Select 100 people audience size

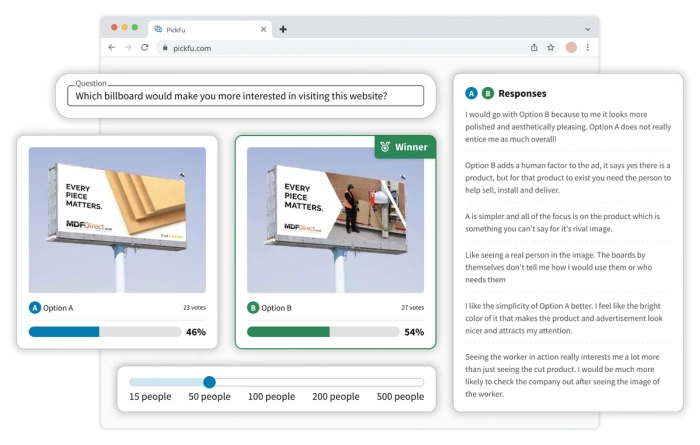pos(271,396)
